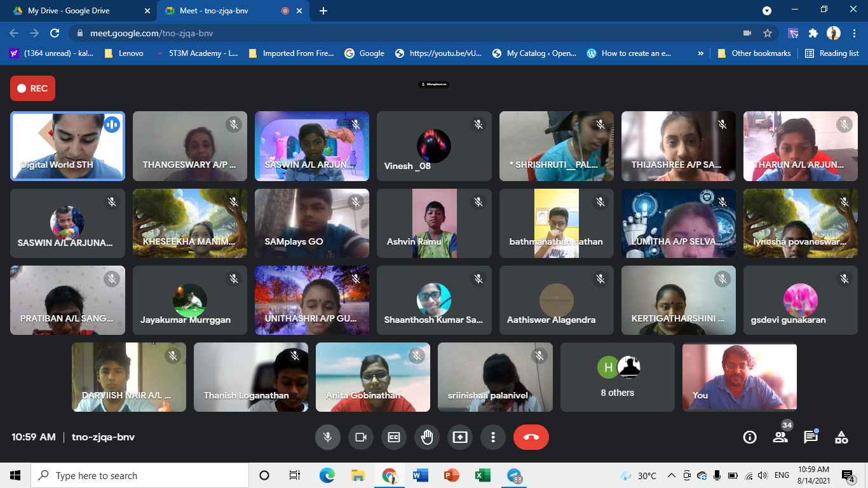Open a new browser tab
Screen dimensions: 868x488
point(323,11)
